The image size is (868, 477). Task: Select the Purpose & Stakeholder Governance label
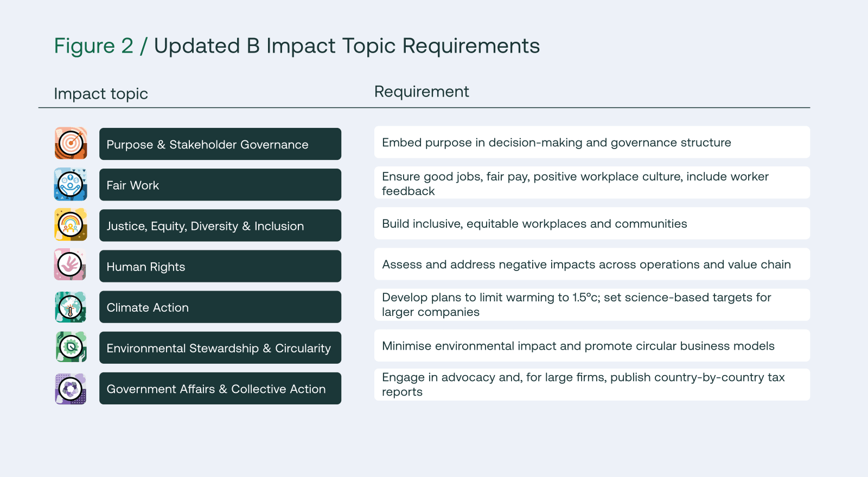[x=220, y=144]
